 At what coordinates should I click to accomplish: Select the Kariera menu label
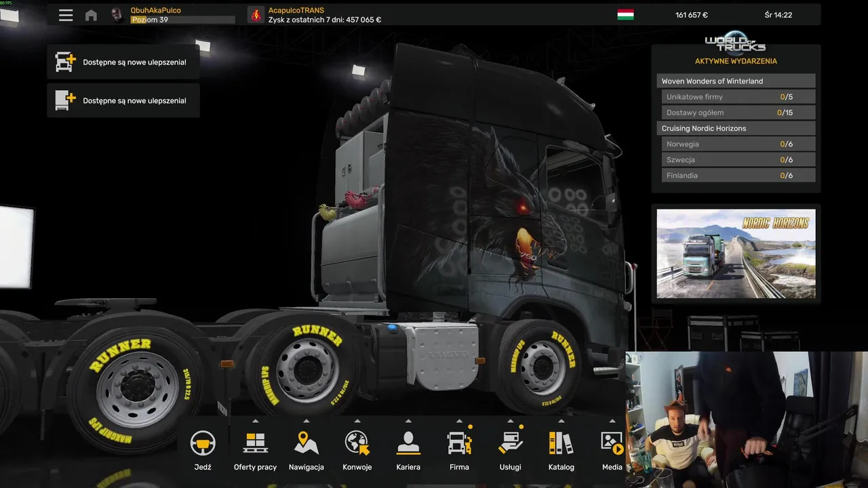click(408, 467)
